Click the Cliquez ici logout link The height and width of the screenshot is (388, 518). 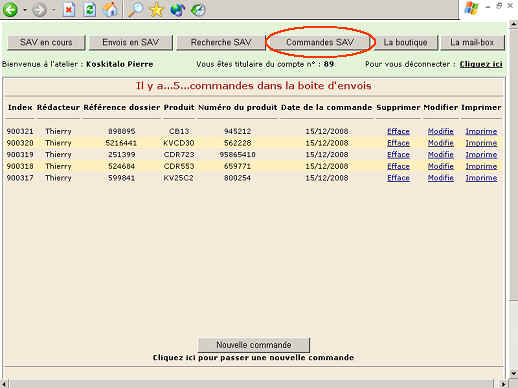[x=481, y=64]
